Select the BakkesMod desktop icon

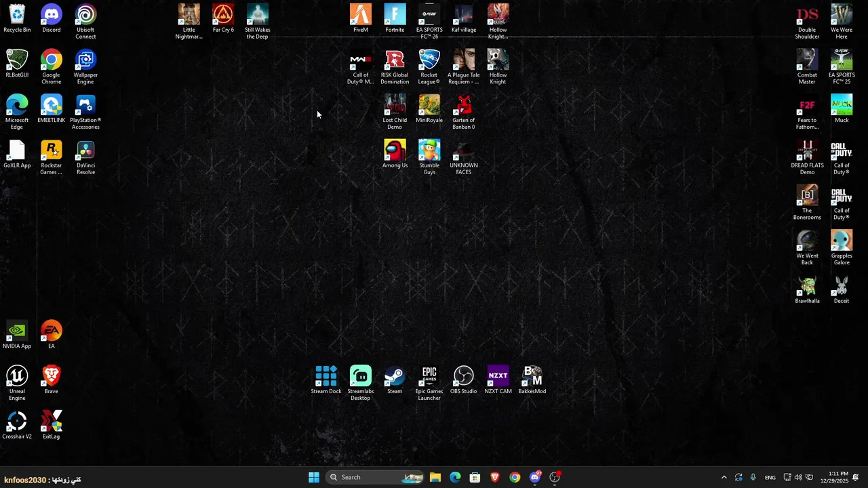[532, 380]
